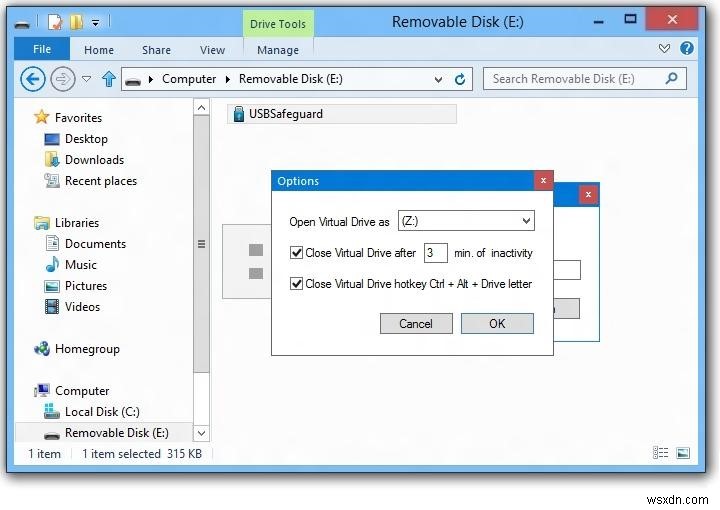Open the Share ribbon tab

tap(156, 50)
